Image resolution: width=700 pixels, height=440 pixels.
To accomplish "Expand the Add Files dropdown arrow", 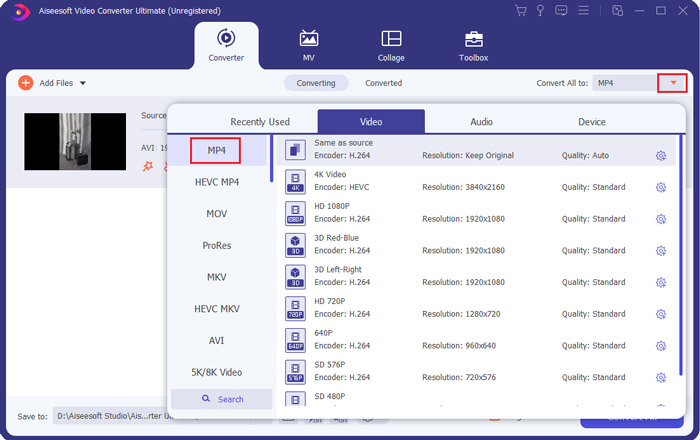I will [x=83, y=83].
